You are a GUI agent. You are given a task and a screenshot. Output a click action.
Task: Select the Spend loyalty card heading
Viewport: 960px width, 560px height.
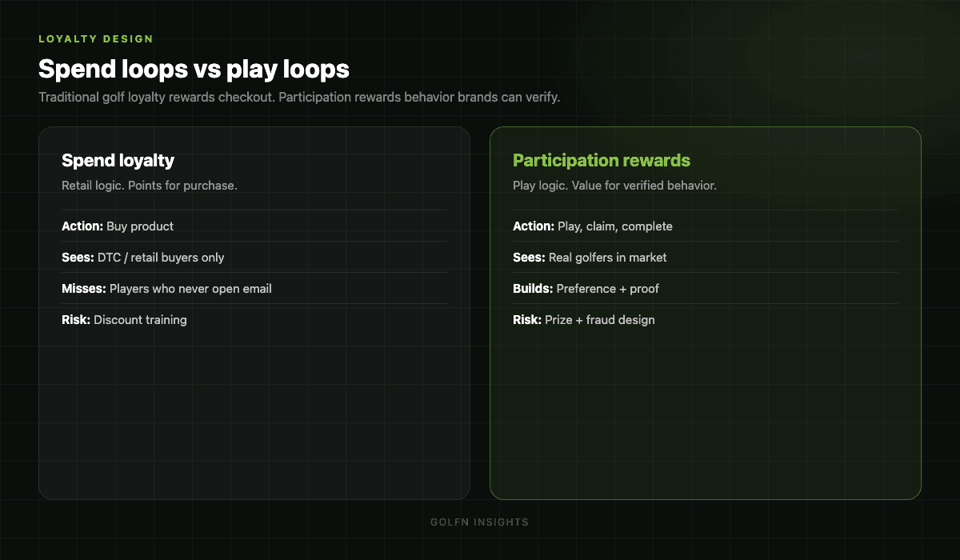click(x=118, y=161)
